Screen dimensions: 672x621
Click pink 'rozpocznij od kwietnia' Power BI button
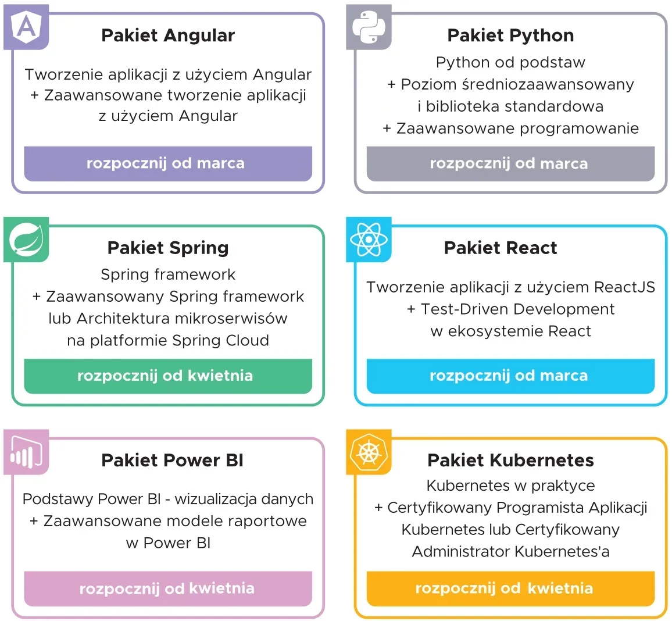point(168,589)
